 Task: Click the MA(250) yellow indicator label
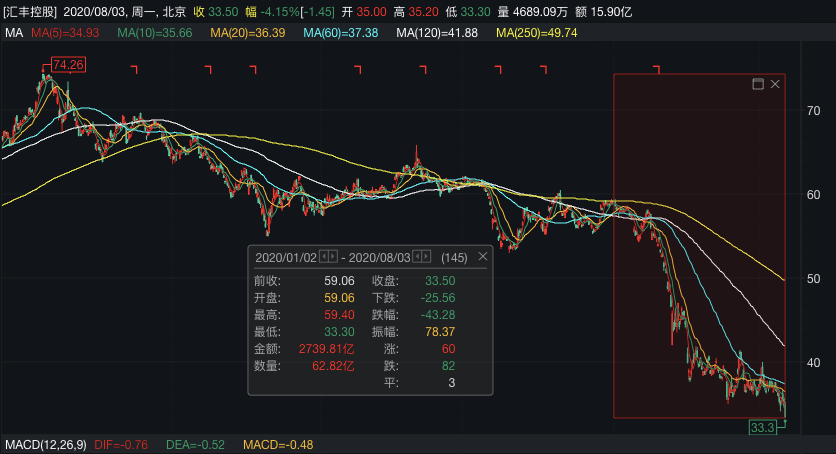pos(536,33)
